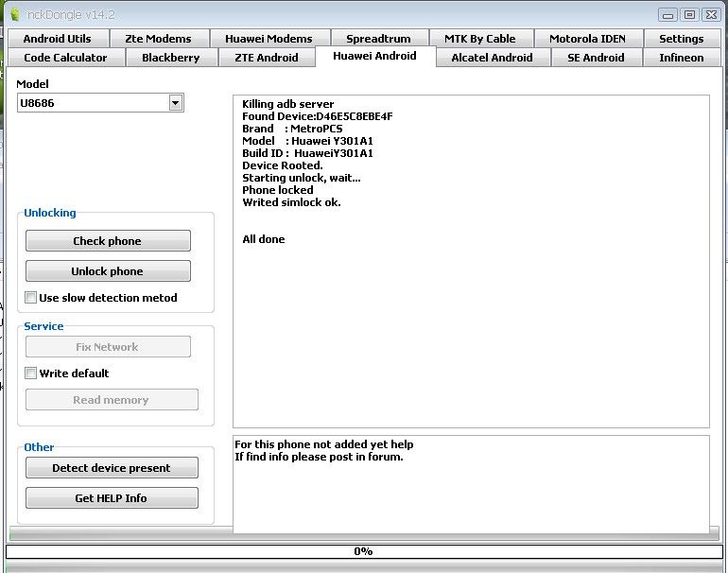Switch to the Android Utils tab

click(x=57, y=39)
